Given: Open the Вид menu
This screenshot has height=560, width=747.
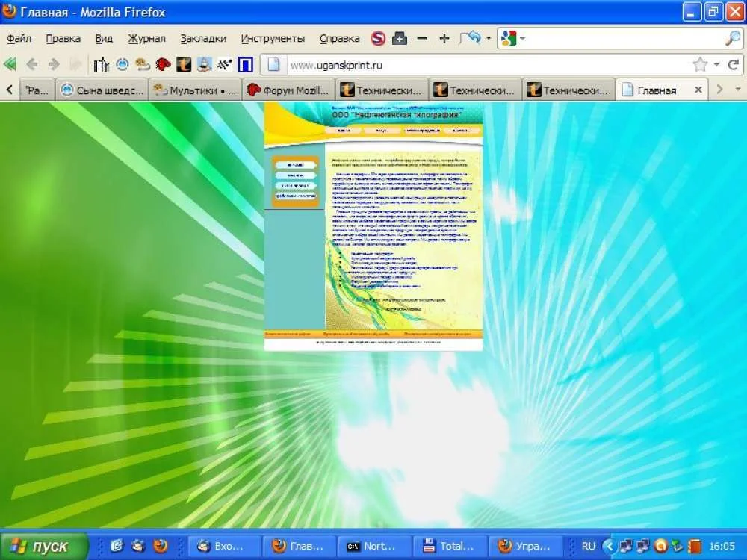Looking at the screenshot, I should click(104, 39).
